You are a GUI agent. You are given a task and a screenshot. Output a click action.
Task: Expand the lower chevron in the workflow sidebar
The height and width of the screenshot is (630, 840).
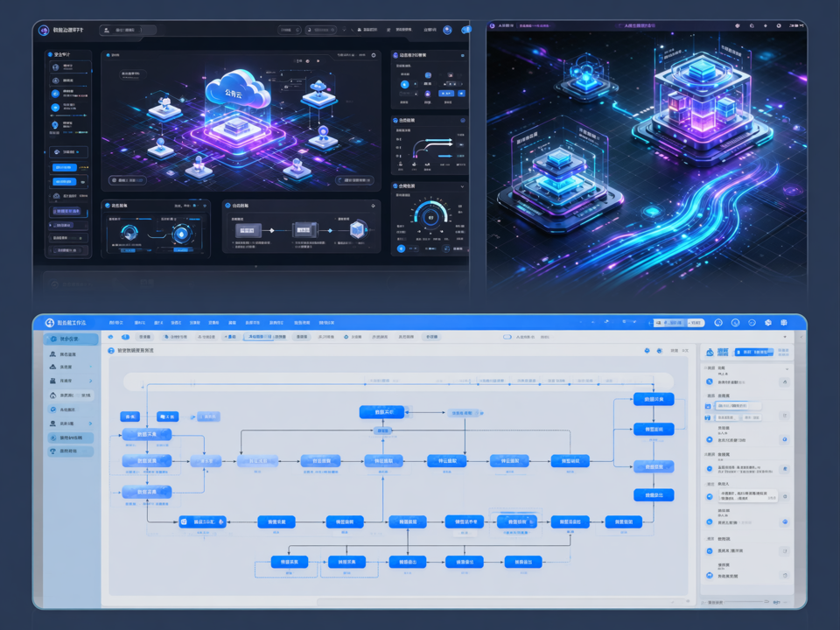tap(90, 423)
